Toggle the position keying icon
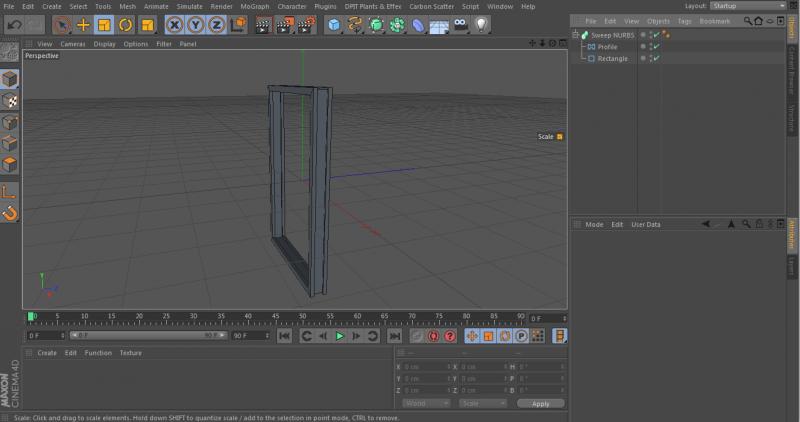The height and width of the screenshot is (422, 800). click(x=472, y=336)
